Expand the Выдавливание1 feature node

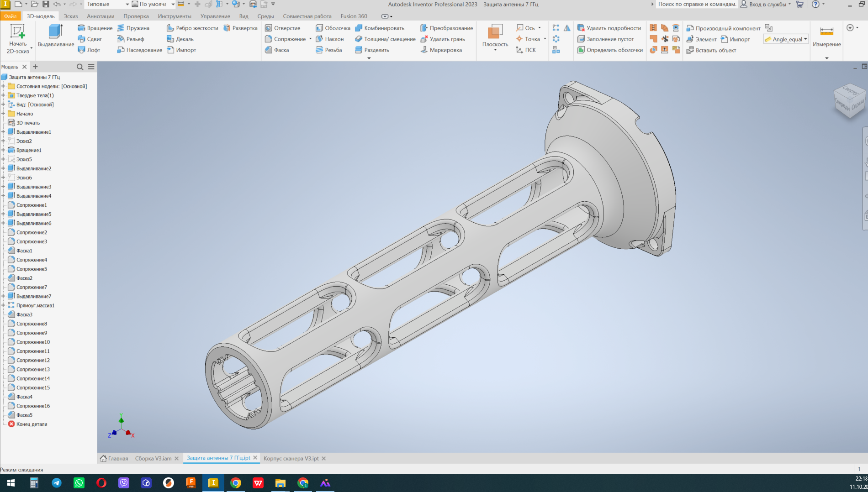[3, 132]
